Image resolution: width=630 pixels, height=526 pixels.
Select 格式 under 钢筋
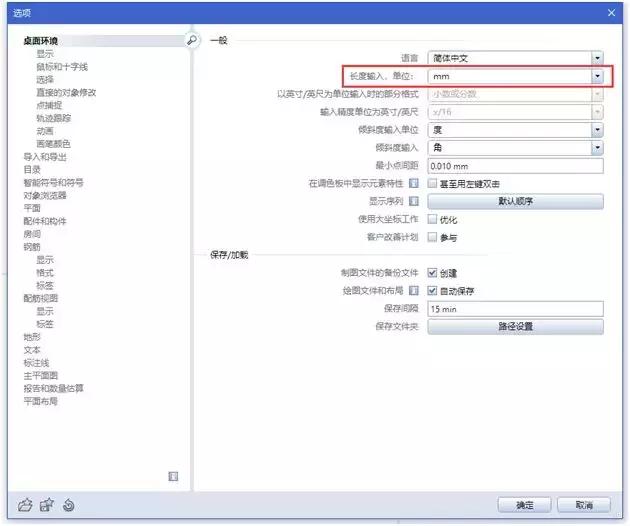point(45,272)
